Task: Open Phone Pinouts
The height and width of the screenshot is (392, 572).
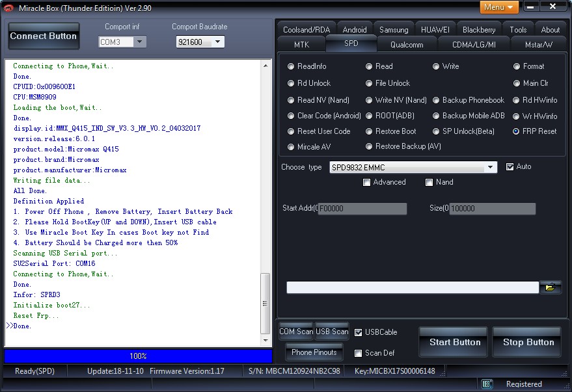Action: (314, 352)
